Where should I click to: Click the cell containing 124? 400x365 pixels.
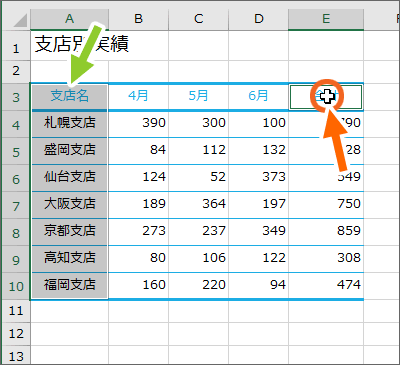pyautogui.click(x=138, y=178)
